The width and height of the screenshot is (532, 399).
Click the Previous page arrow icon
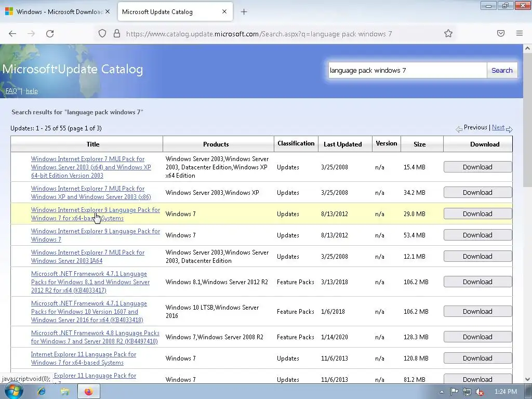point(459,129)
